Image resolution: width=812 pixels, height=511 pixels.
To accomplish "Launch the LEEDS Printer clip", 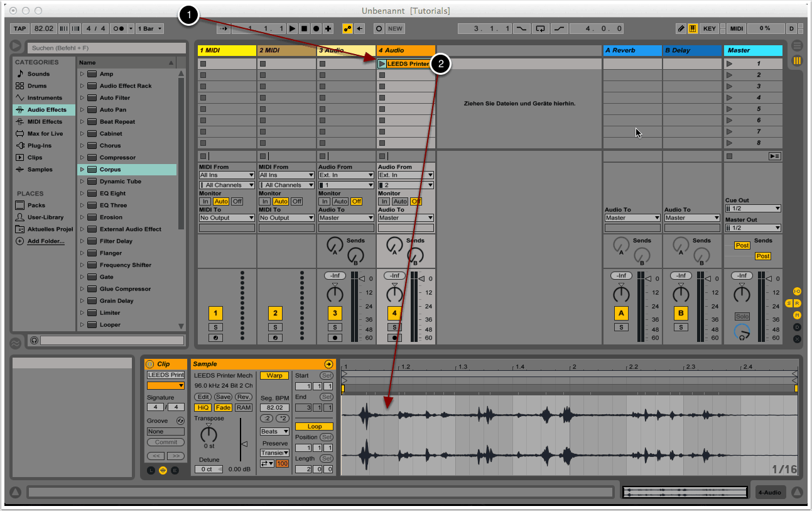I will (382, 63).
